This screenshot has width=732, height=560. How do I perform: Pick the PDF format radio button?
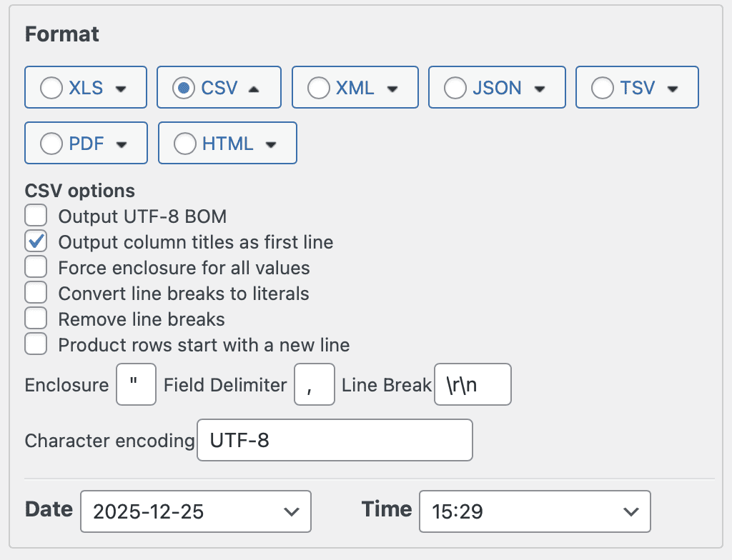[51, 144]
